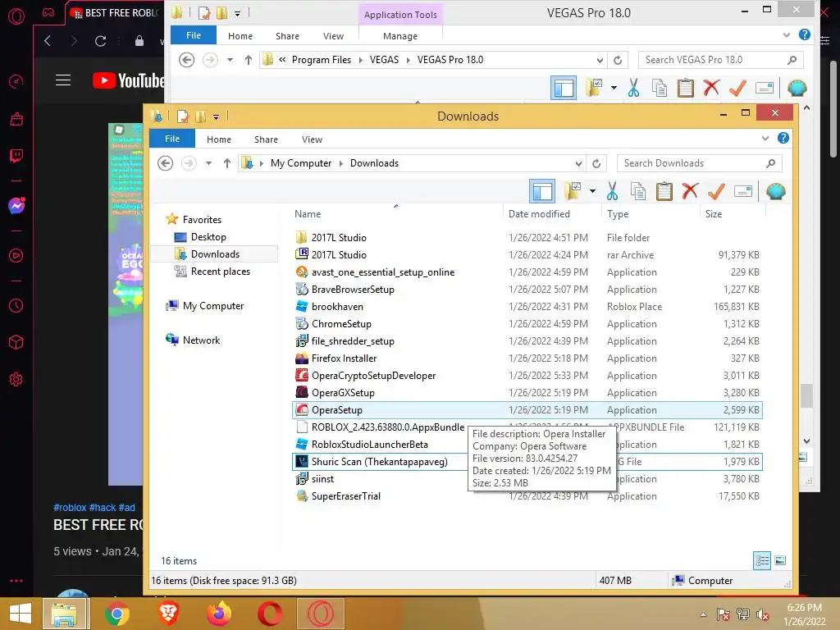Click the Paste icon in VEGAS Pro window
840x630 pixels.
[686, 88]
